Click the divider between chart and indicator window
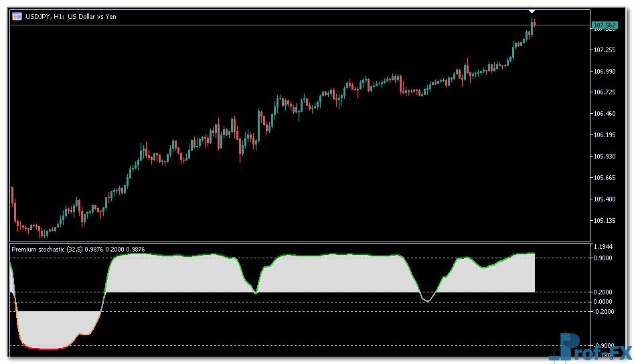Viewport: 634px width, 364px height. (x=301, y=242)
